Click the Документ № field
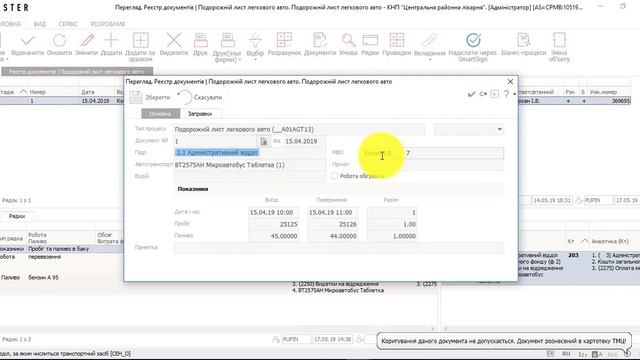Viewport: 640px width, 360px height. coord(216,141)
